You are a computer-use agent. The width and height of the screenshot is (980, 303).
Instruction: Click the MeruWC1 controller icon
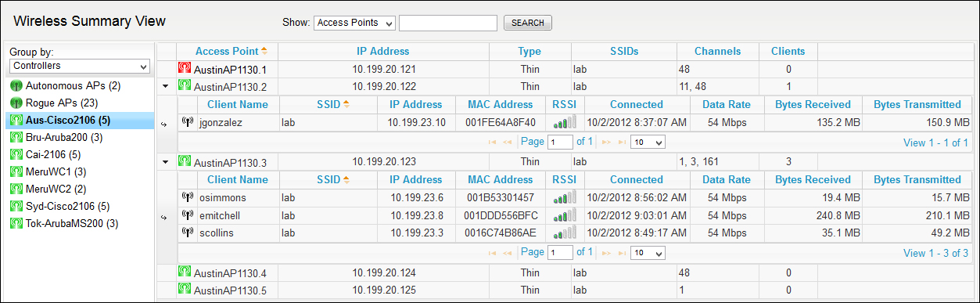point(16,171)
